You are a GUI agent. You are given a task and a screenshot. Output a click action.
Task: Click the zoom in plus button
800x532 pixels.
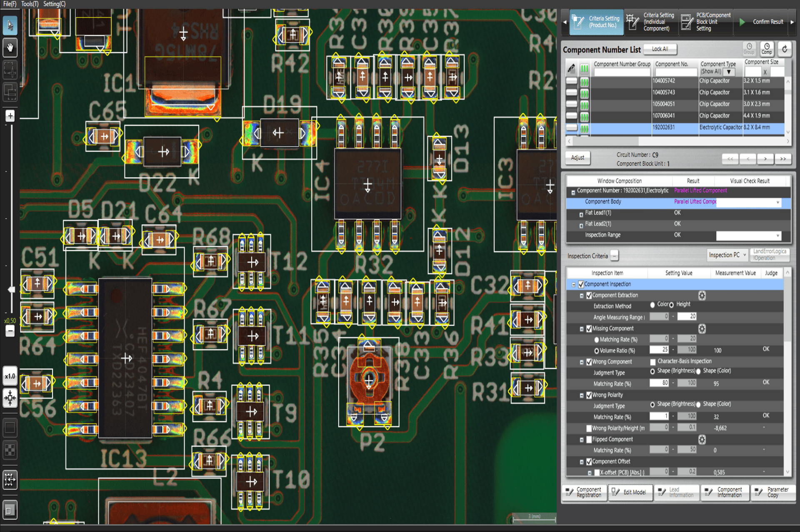tap(10, 116)
